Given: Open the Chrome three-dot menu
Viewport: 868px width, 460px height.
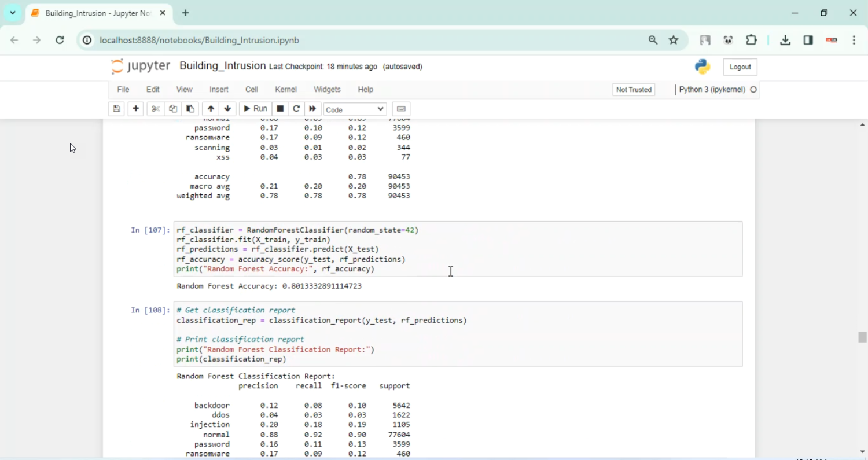Looking at the screenshot, I should click(854, 40).
